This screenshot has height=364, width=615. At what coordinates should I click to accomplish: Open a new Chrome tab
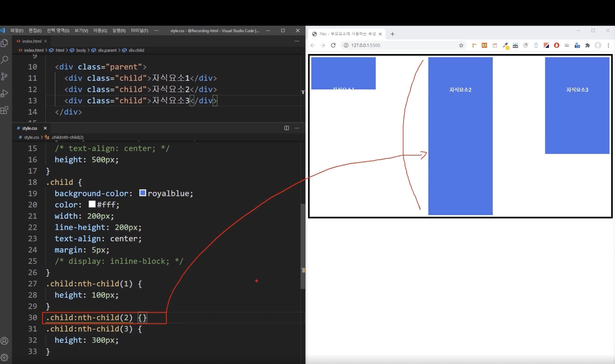(393, 34)
